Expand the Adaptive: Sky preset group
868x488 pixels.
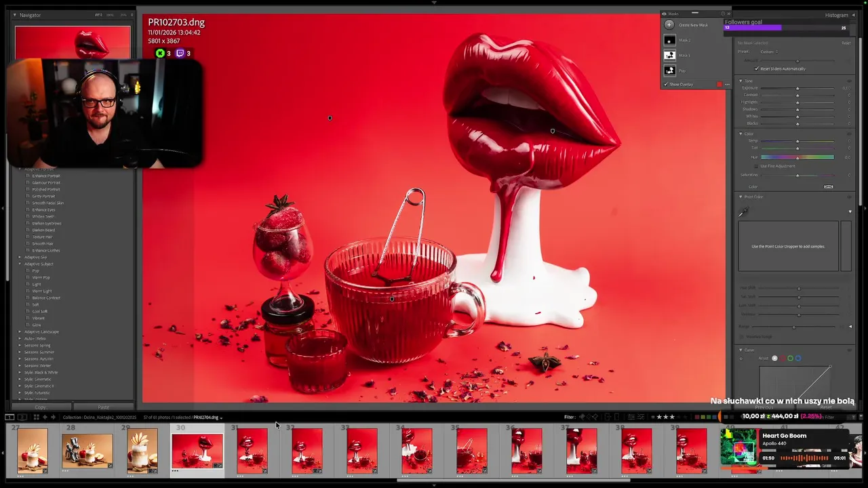[20, 257]
